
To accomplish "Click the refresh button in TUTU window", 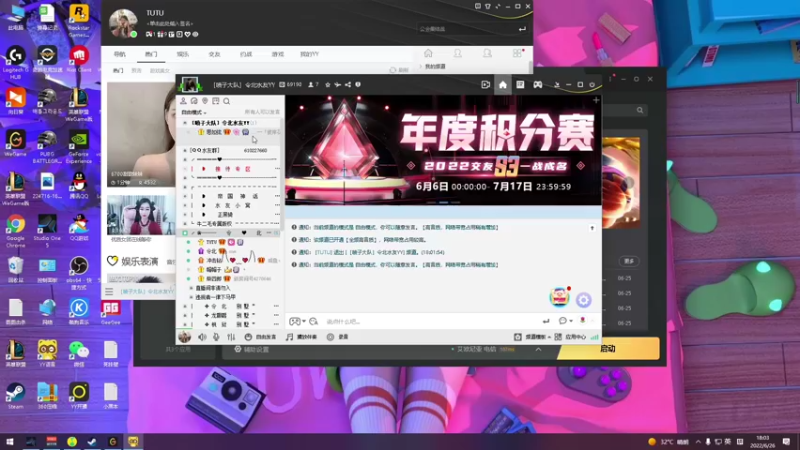I will click(399, 70).
